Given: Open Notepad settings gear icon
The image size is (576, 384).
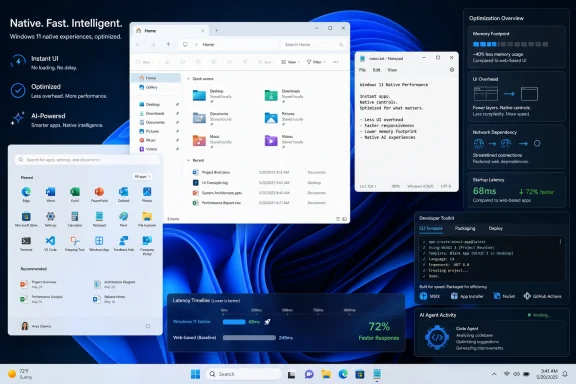Looking at the screenshot, I should pos(452,69).
